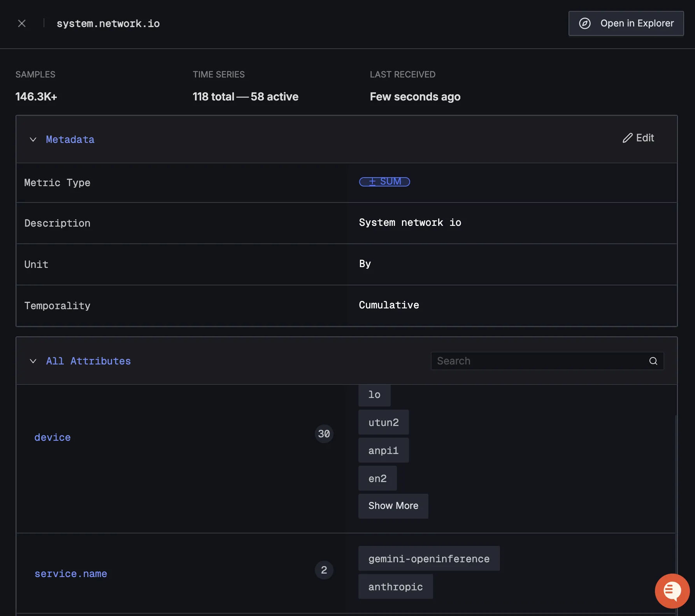695x616 pixels.
Task: Click the Metric Type row label
Action: coord(57,183)
